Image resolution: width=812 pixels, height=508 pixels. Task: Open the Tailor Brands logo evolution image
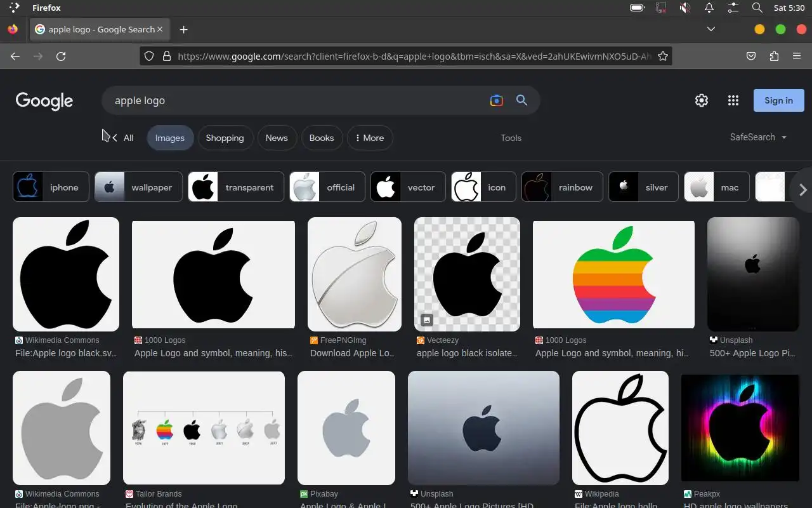(x=204, y=428)
